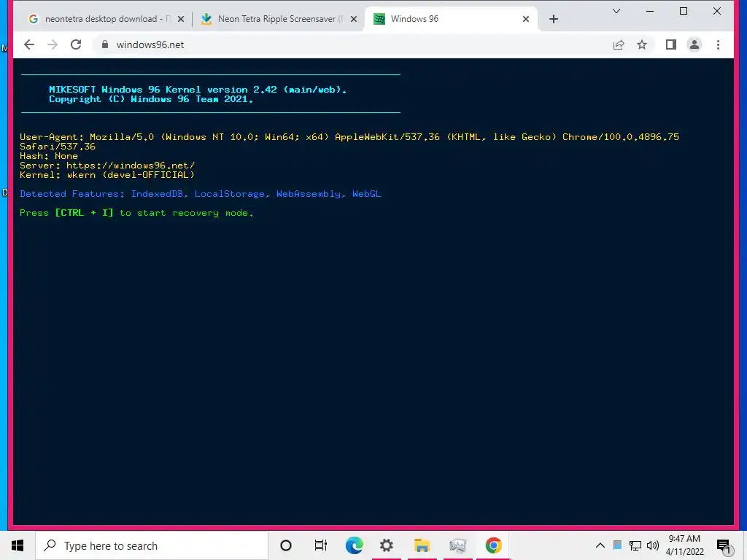Select the Windows 96 tab
747x560 pixels.
450,19
